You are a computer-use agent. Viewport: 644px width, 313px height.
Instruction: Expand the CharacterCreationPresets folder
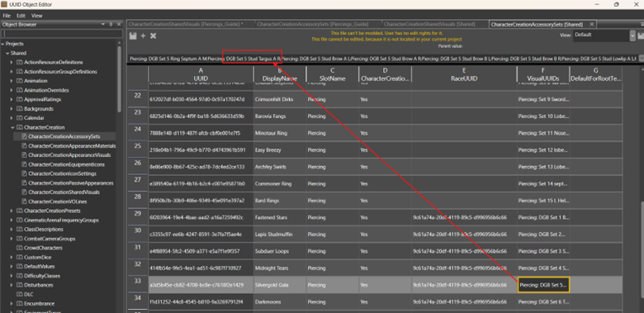point(12,211)
